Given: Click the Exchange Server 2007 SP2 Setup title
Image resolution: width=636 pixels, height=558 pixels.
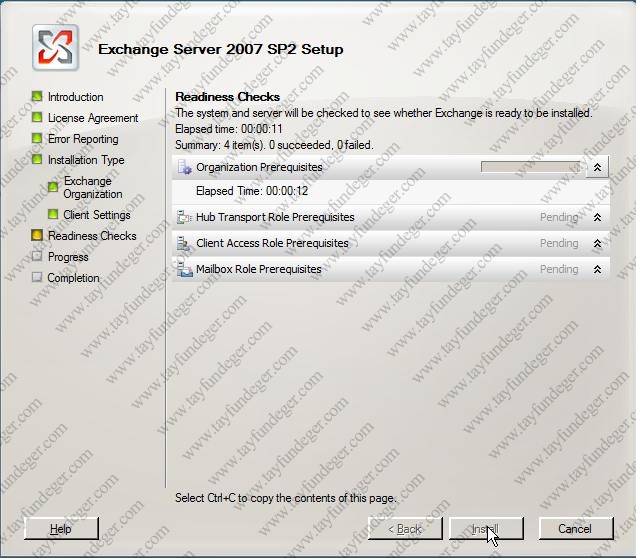Looking at the screenshot, I should tap(221, 49).
